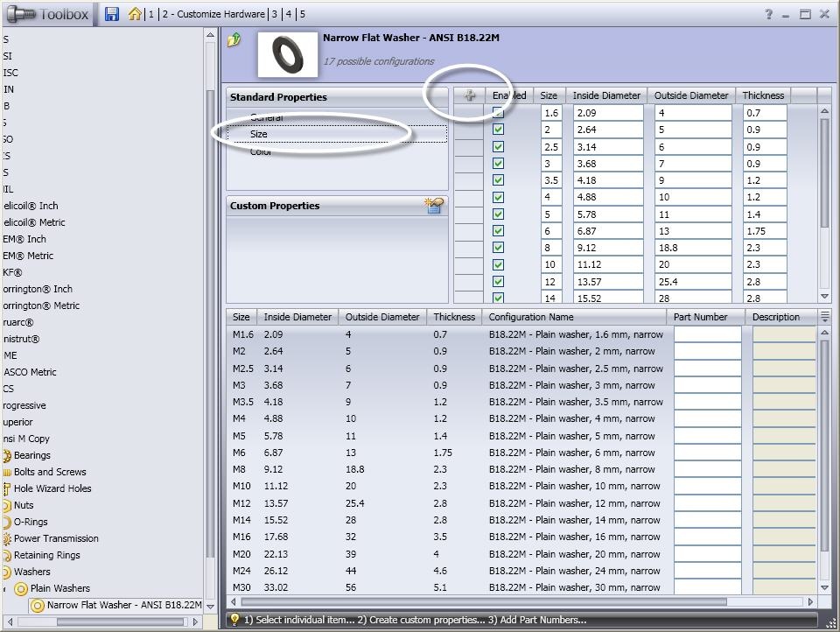Edit Thickness field for size 6

(765, 231)
